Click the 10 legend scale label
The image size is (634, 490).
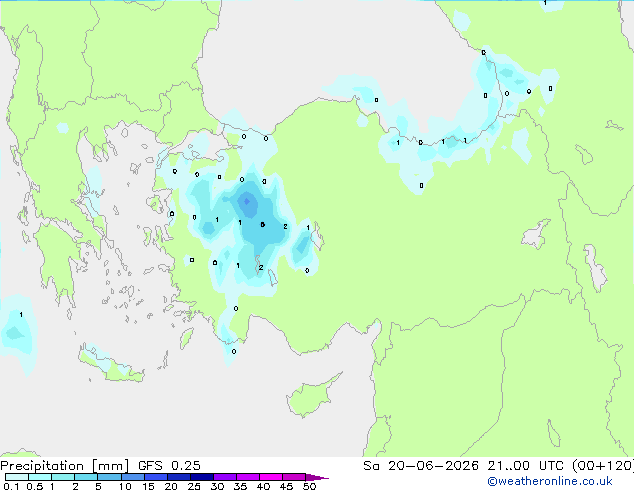pos(125,486)
